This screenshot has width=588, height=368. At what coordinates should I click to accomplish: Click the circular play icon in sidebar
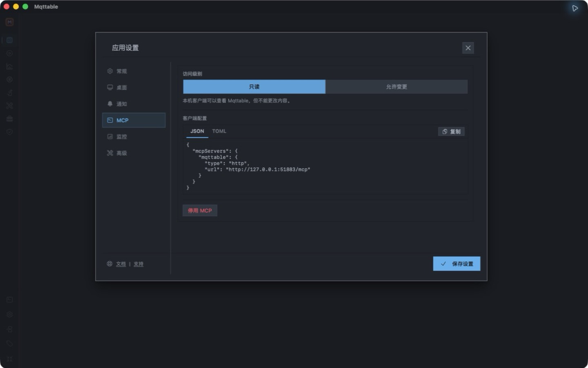point(9,53)
